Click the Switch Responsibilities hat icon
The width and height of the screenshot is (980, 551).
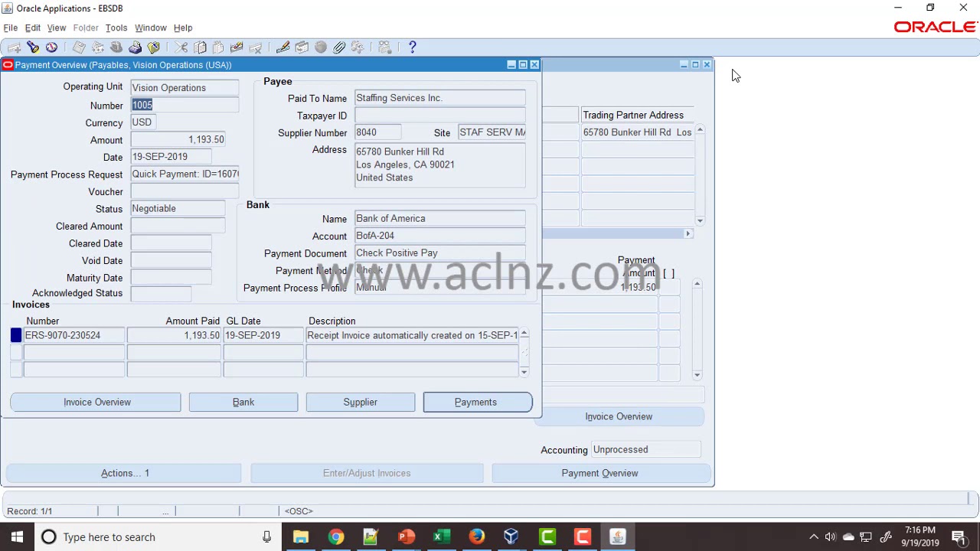[116, 47]
